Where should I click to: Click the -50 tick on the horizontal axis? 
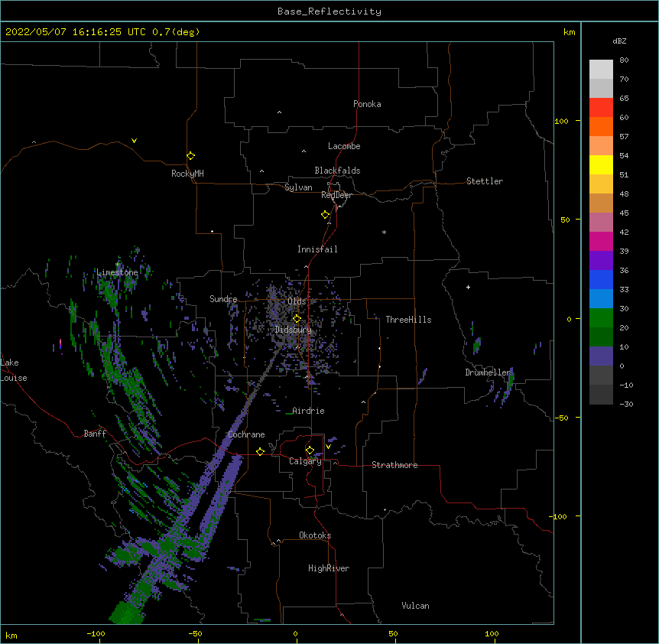click(195, 633)
